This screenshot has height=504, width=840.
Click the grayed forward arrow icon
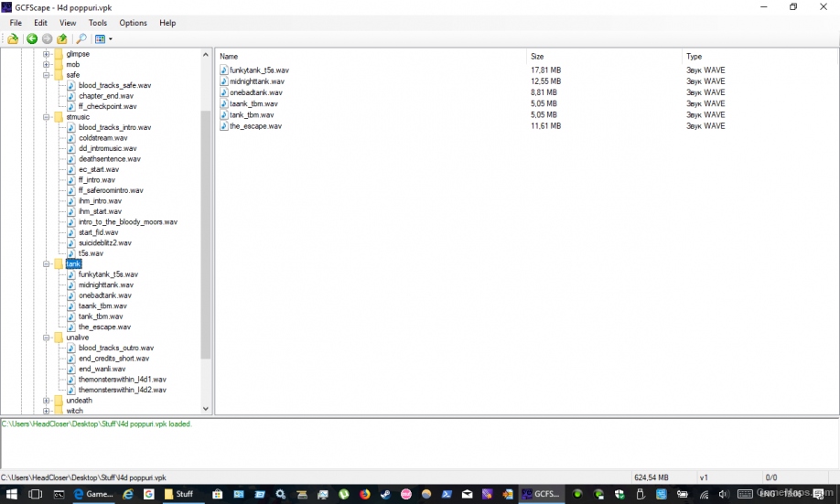(x=48, y=38)
